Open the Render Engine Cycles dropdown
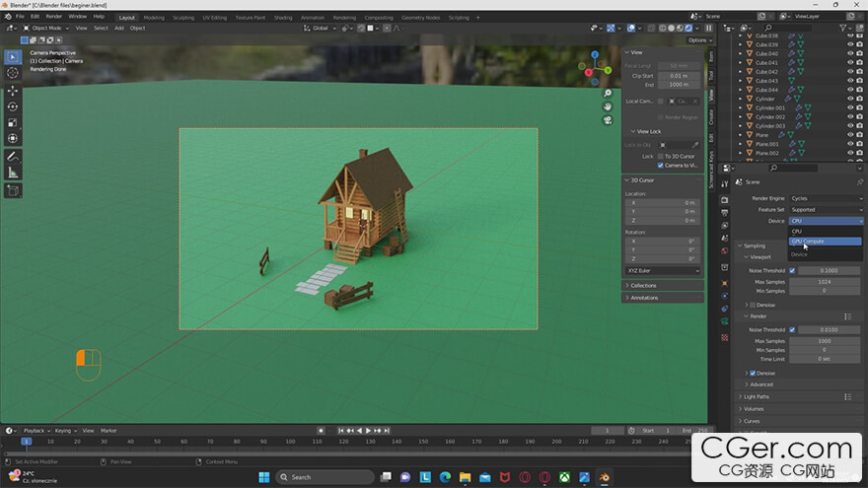Screen dimensions: 868x488 click(826, 198)
